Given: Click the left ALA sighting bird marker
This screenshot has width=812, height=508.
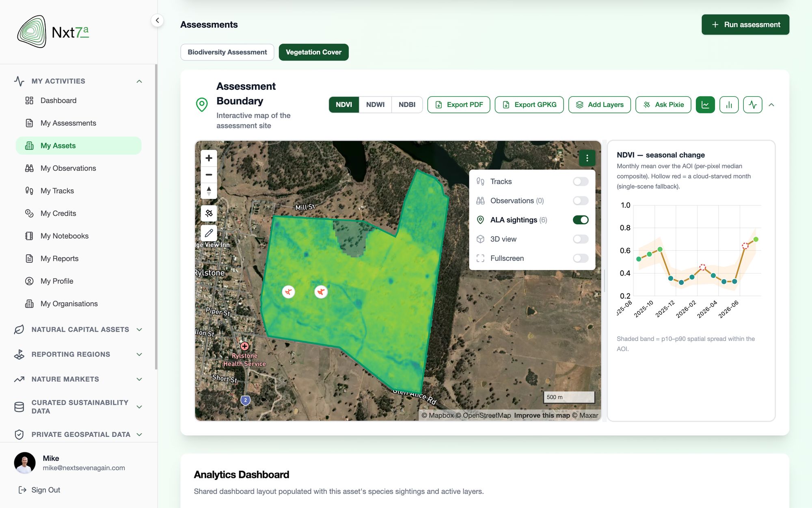Looking at the screenshot, I should point(288,292).
